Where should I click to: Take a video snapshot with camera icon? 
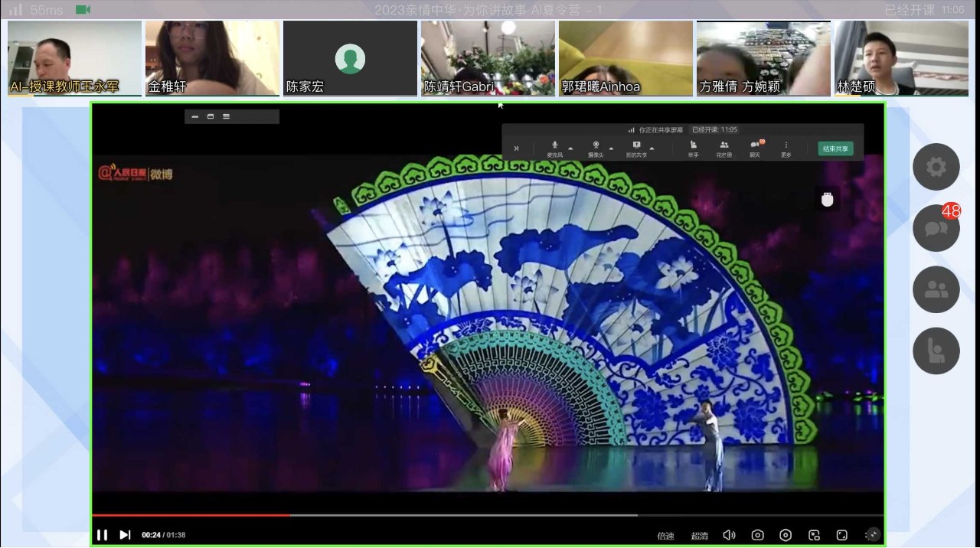pos(757,536)
